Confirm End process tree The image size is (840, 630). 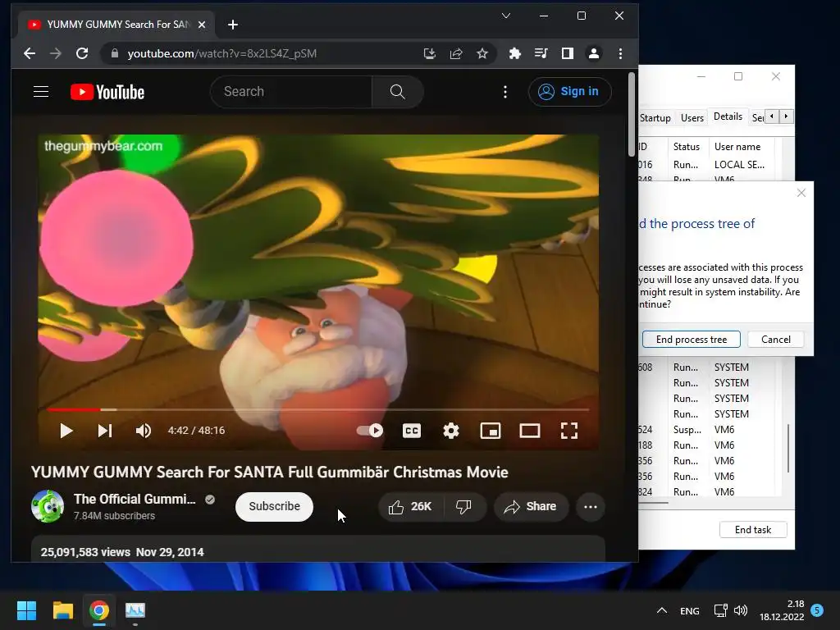691,339
